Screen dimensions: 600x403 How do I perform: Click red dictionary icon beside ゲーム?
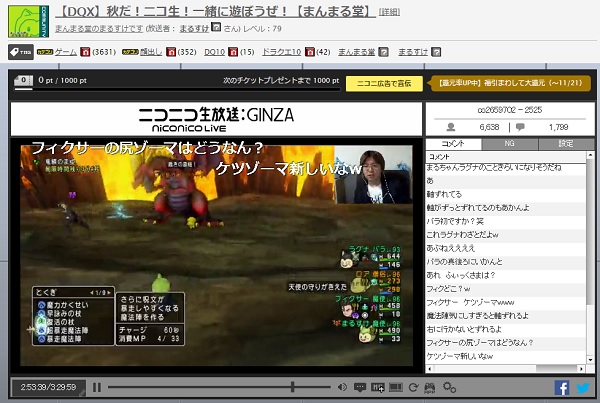[x=85, y=52]
